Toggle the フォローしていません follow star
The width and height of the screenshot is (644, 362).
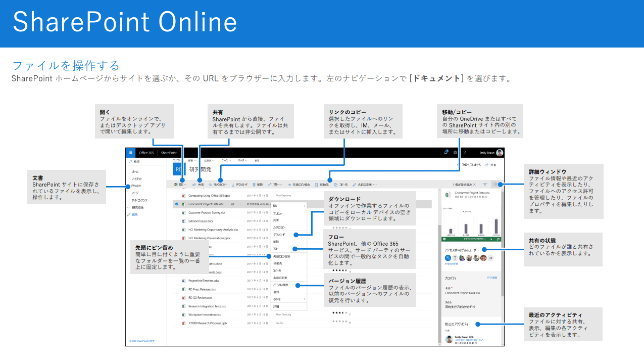click(458, 165)
